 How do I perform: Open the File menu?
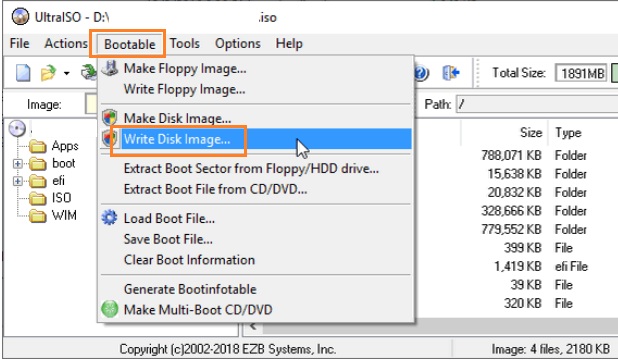(19, 43)
